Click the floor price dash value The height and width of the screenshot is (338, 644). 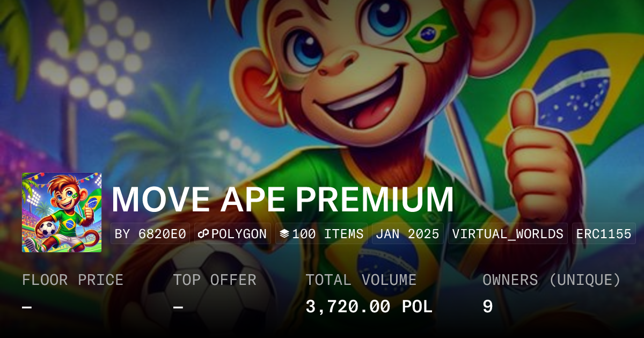[27, 307]
